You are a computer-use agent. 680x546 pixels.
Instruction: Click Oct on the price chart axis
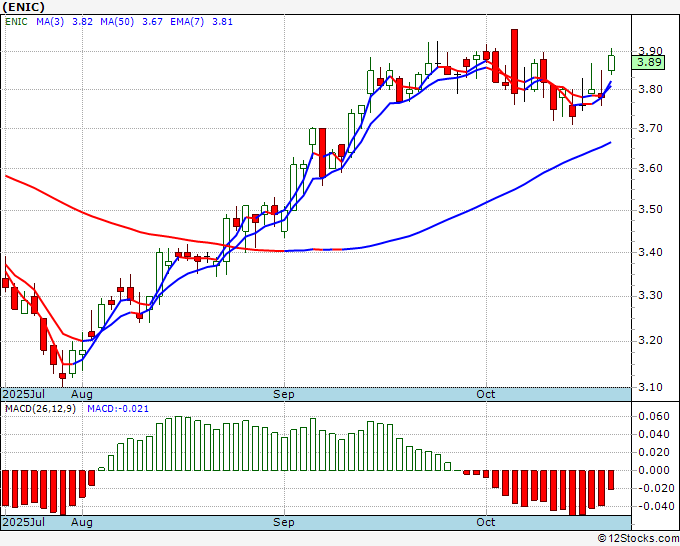(486, 394)
